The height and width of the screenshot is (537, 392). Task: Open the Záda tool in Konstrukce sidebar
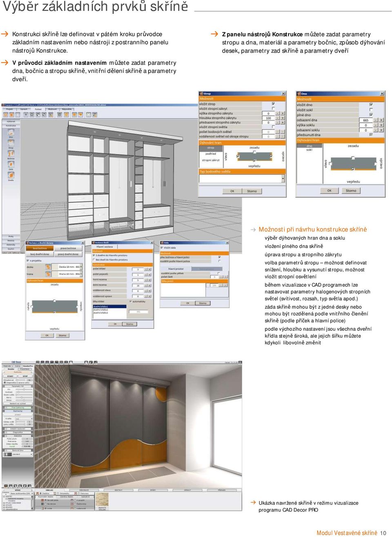coord(11,165)
